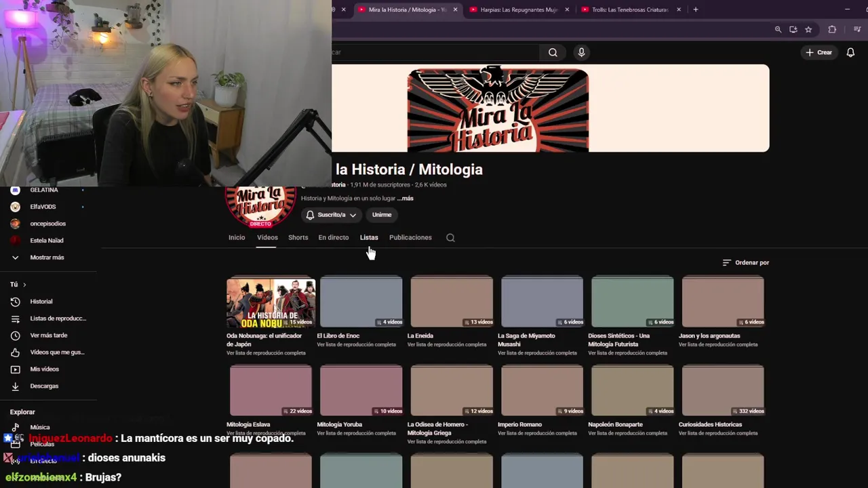This screenshot has width=868, height=488.
Task: Click the Crear button
Action: click(818, 52)
